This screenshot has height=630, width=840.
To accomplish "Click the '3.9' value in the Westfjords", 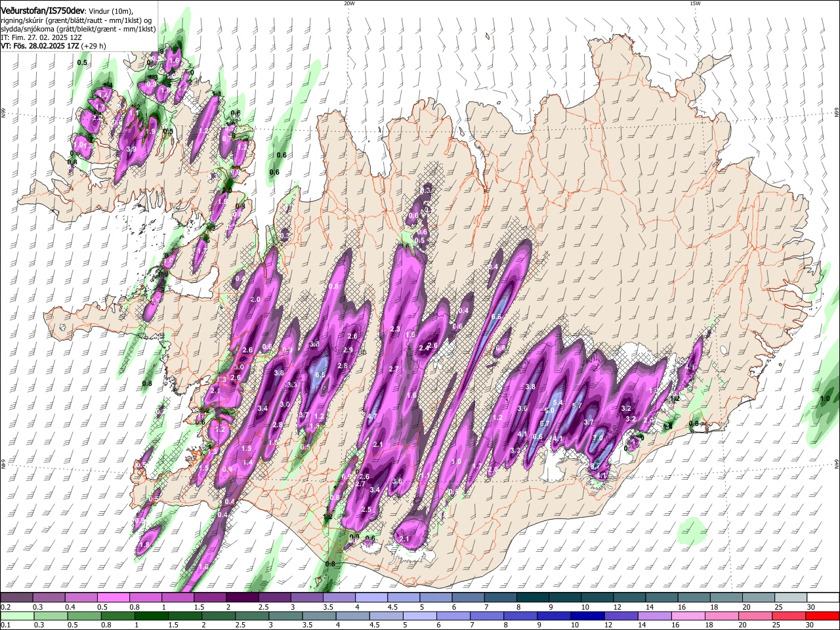I will pos(131,149).
